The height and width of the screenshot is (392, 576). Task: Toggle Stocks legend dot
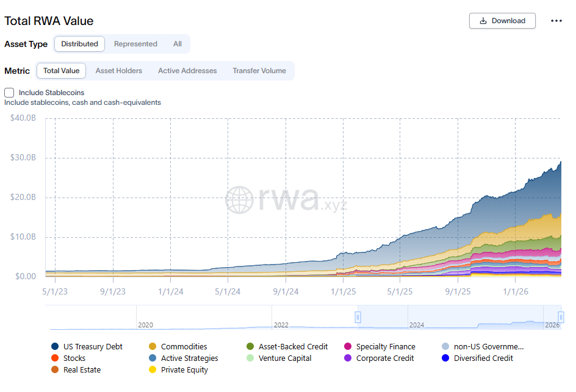click(x=55, y=358)
